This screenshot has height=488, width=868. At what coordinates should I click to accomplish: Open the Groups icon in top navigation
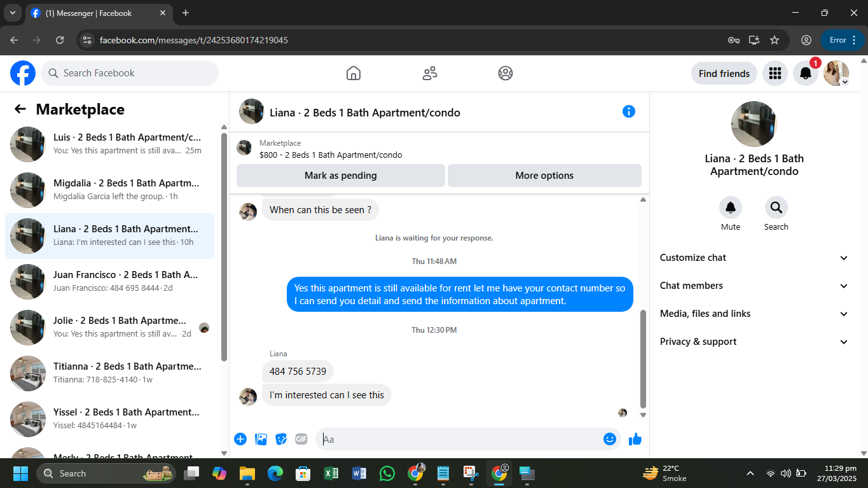point(506,73)
